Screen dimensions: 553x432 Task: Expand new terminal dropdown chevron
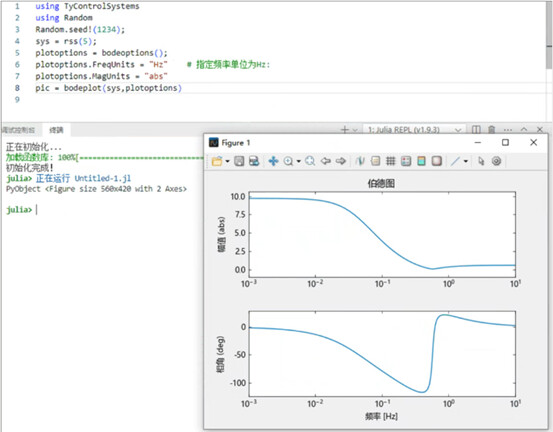click(355, 130)
